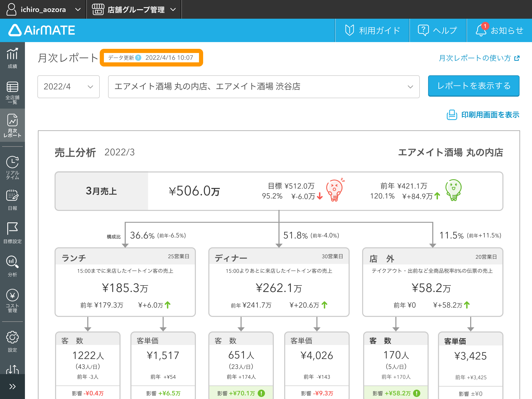Open ヘルプ help menu
This screenshot has width=532, height=399.
[x=438, y=30]
